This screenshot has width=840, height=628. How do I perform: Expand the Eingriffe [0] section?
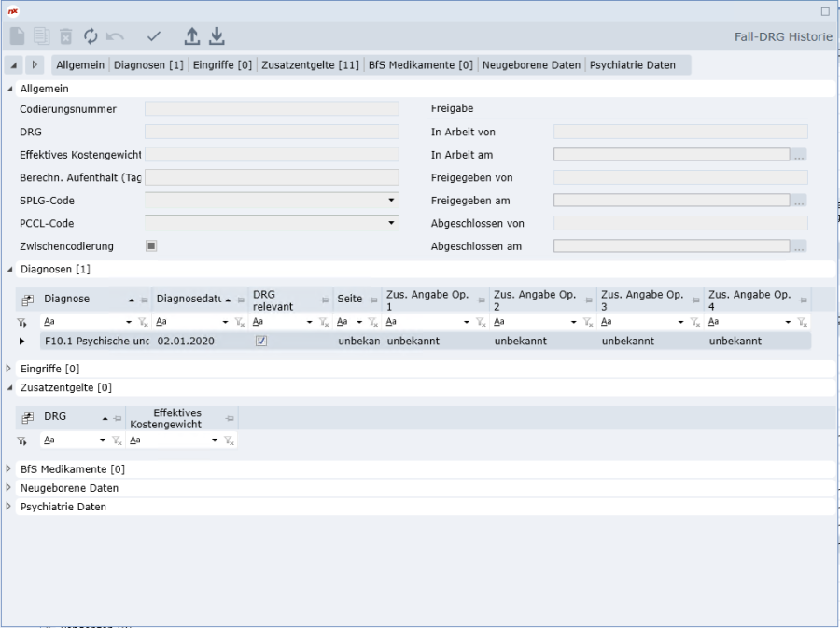tap(10, 369)
